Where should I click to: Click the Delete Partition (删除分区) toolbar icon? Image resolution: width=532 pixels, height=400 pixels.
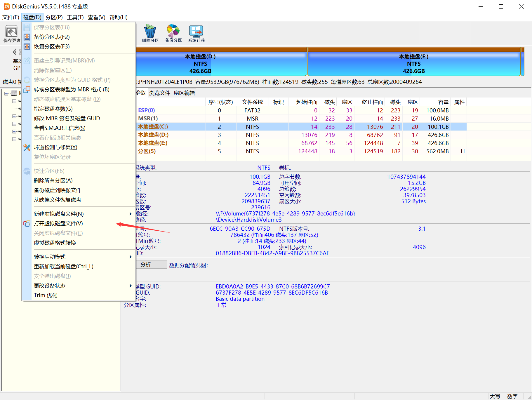[x=150, y=34]
